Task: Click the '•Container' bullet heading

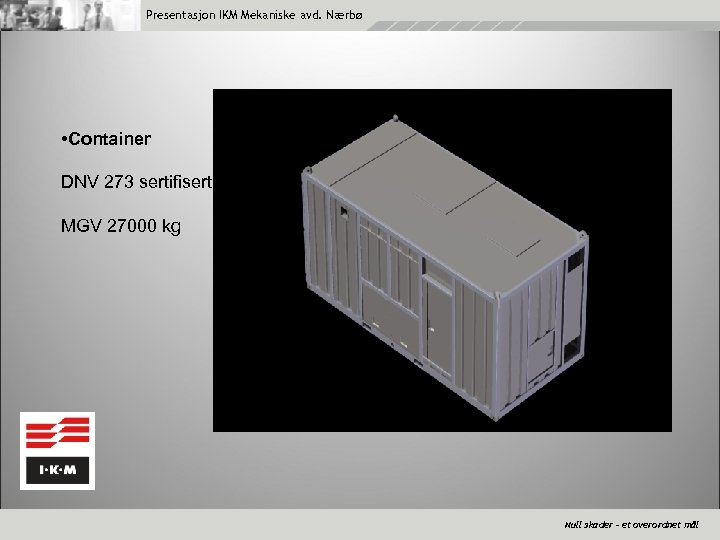Action: click(x=106, y=139)
